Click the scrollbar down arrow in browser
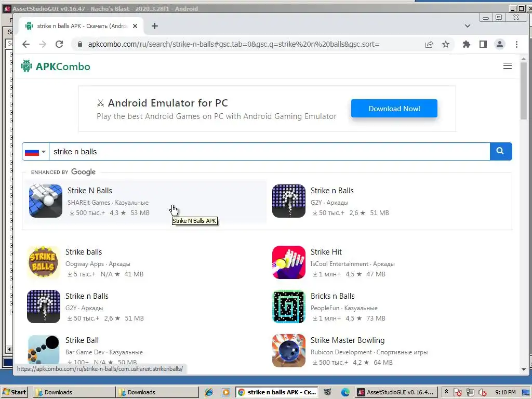532x399 pixels. pyautogui.click(x=524, y=369)
